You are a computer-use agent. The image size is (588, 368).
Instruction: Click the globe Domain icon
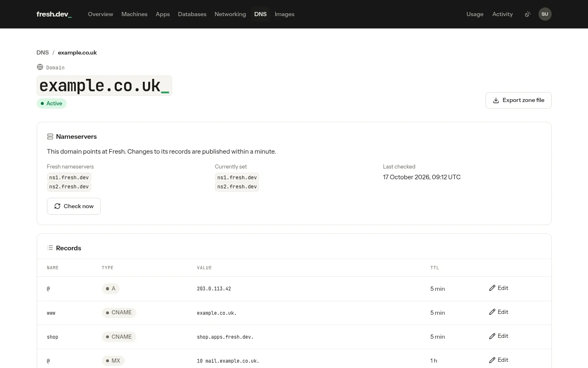coord(40,67)
